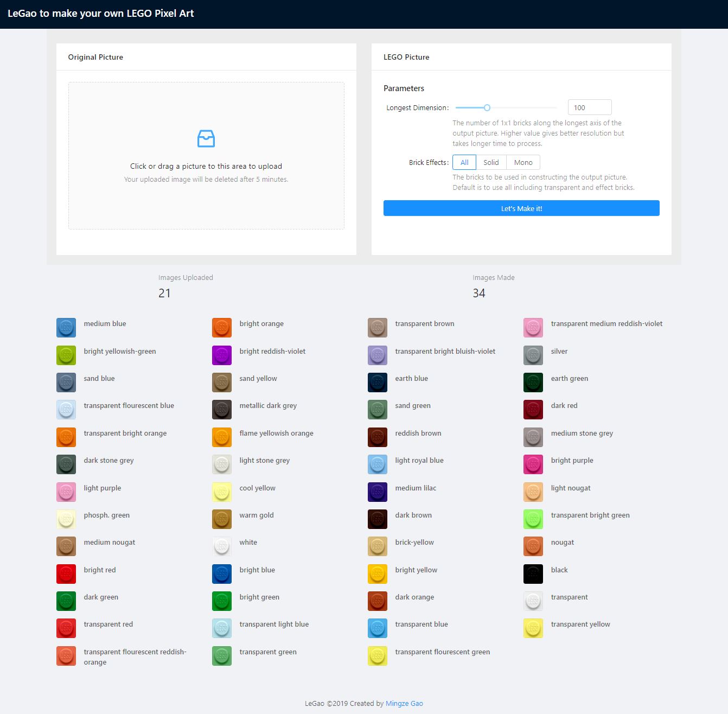728x714 pixels.
Task: Switch brick effects to Solid
Action: [491, 162]
